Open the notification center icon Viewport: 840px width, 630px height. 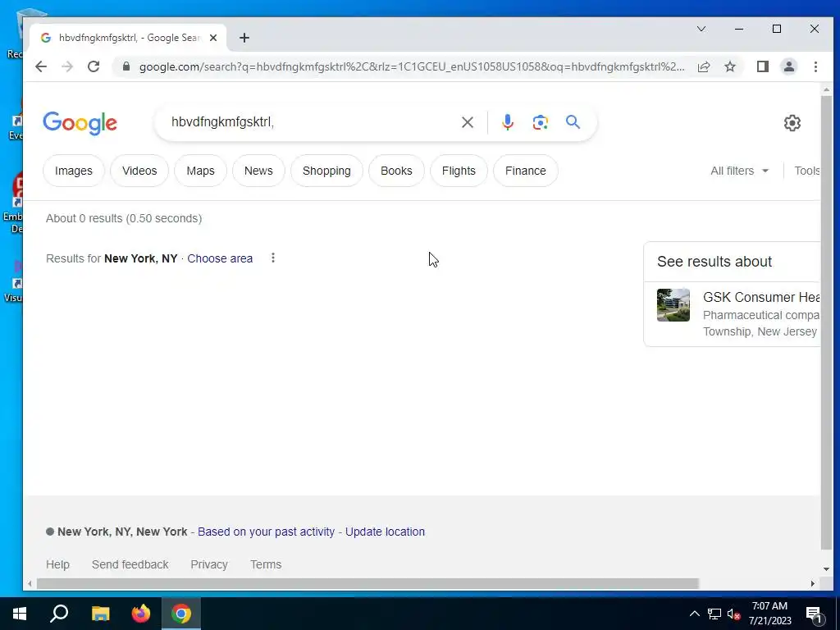point(815,614)
